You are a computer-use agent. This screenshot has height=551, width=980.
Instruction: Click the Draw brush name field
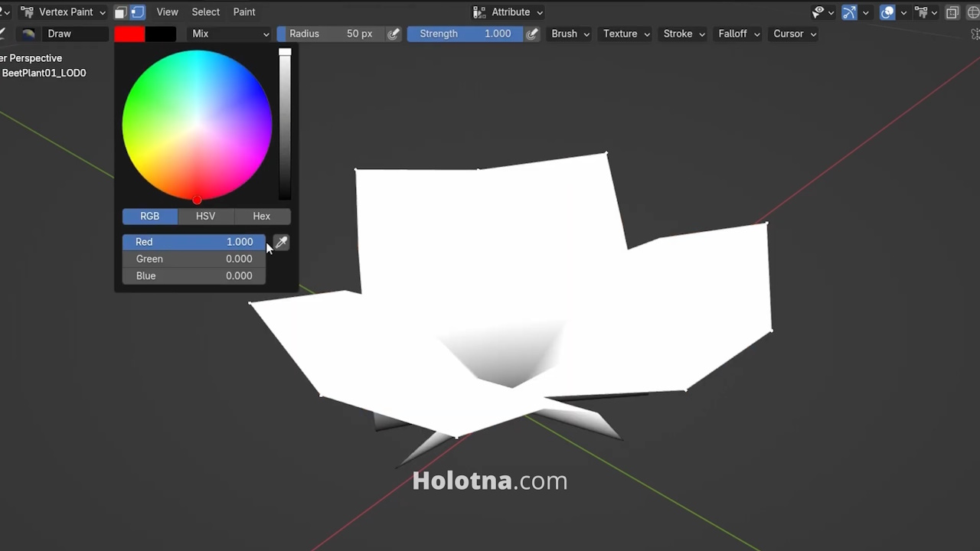point(75,34)
